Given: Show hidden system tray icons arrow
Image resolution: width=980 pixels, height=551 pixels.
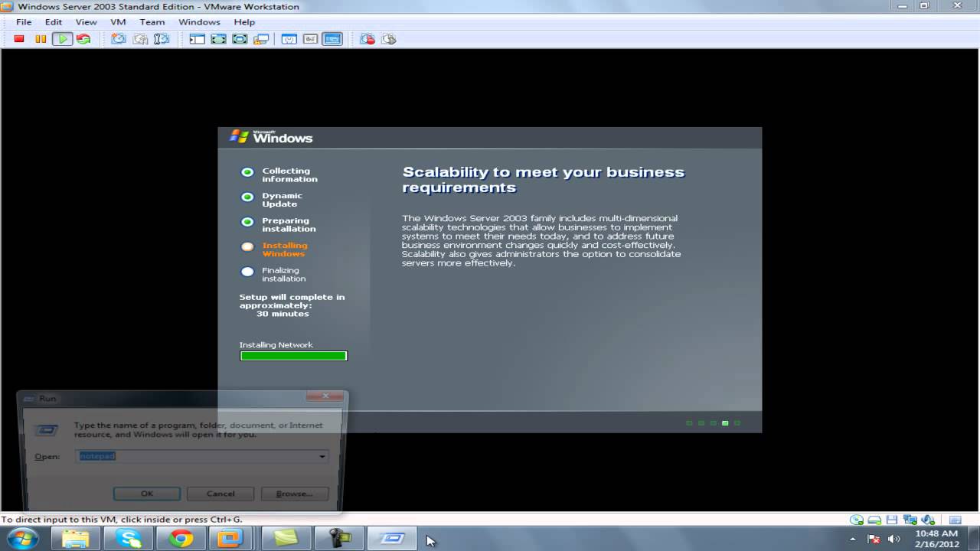Looking at the screenshot, I should click(x=853, y=539).
